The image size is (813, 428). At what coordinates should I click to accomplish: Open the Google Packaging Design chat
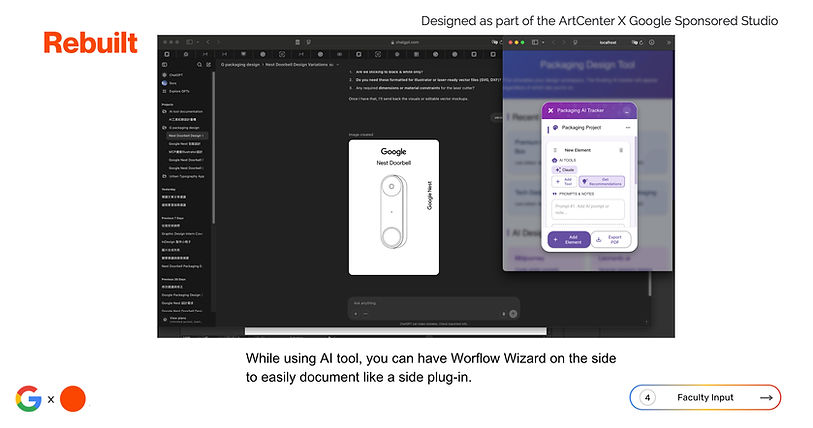tap(182, 295)
